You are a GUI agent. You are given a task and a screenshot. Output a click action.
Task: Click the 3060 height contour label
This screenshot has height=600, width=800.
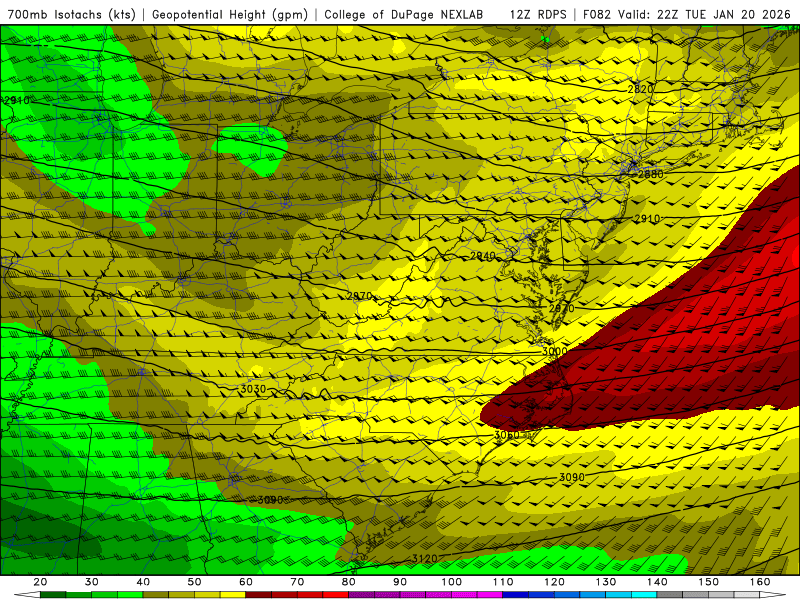[507, 435]
